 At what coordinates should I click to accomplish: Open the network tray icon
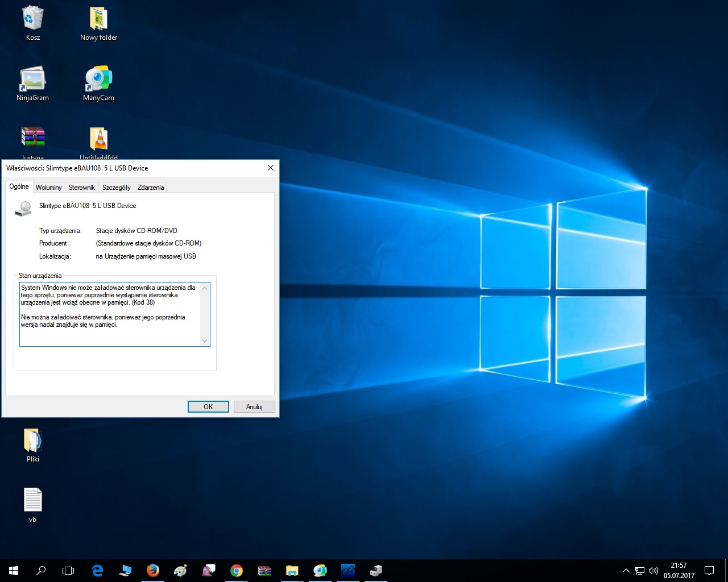[640, 570]
